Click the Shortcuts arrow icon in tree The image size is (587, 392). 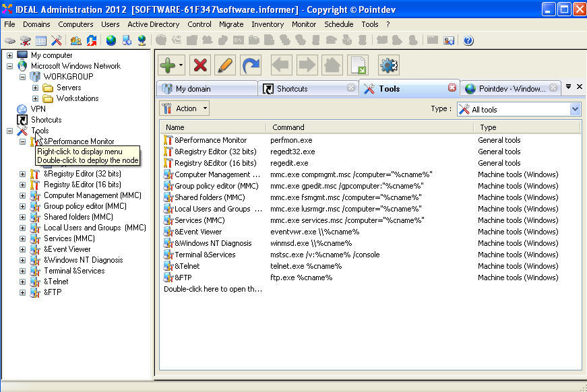22,120
